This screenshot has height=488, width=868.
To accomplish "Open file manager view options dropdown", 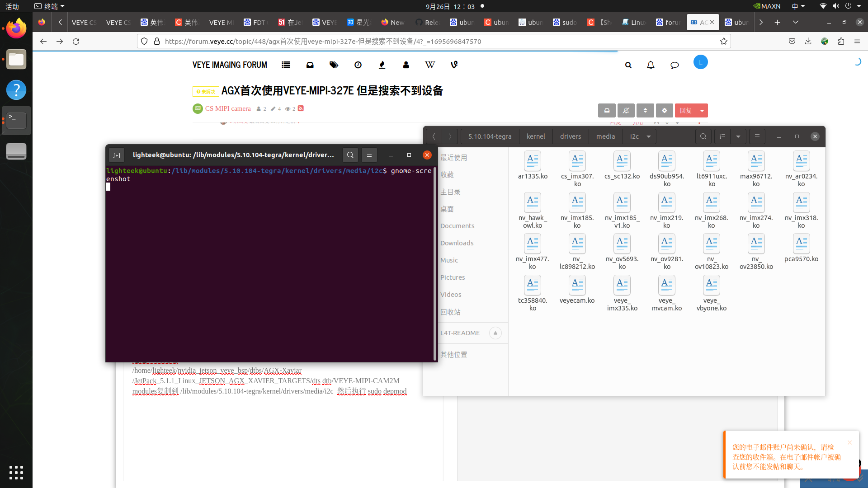I will click(x=738, y=136).
